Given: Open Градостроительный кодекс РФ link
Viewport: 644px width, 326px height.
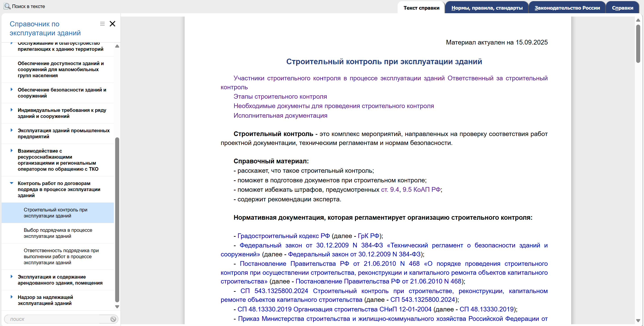Looking at the screenshot, I should pos(284,236).
